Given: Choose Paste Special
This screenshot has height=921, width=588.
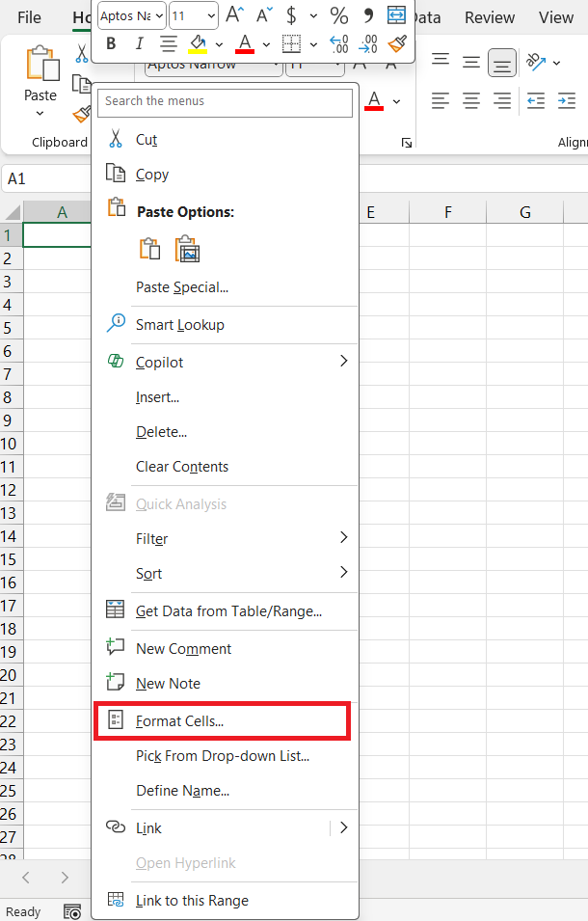Looking at the screenshot, I should 226,287.
